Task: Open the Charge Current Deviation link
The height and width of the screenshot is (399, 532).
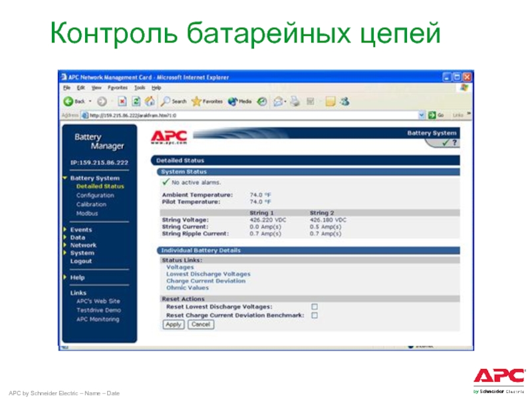Action: 206,281
